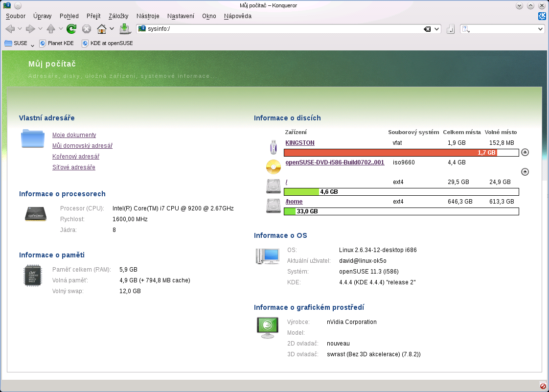
Task: Click the memory chip icon
Action: point(33,276)
